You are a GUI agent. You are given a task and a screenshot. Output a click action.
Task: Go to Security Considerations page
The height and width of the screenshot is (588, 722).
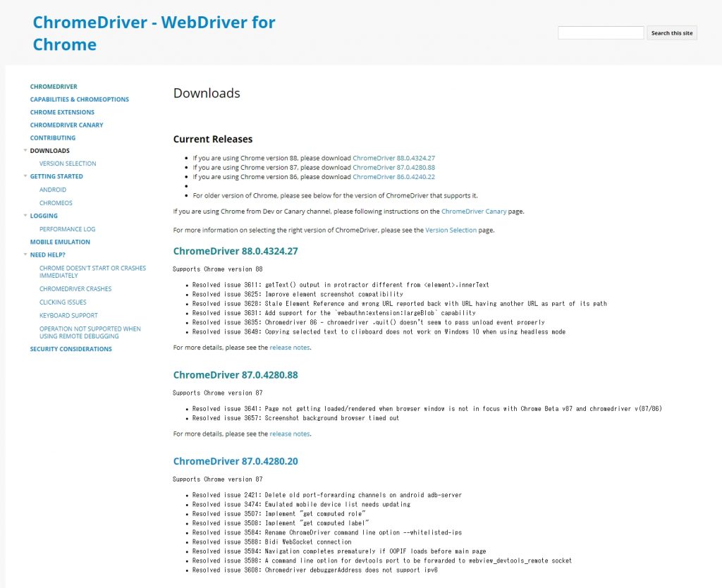coord(71,350)
